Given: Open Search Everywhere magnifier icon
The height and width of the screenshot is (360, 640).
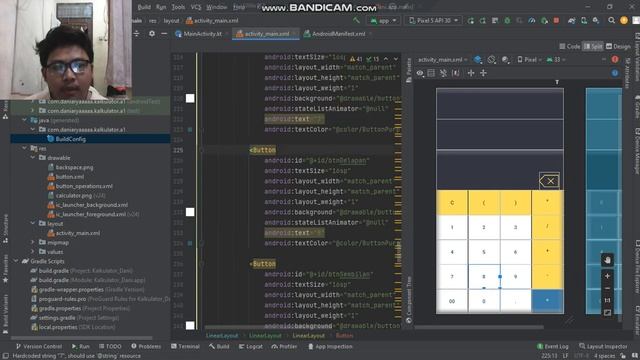Looking at the screenshot, I should (611, 20).
